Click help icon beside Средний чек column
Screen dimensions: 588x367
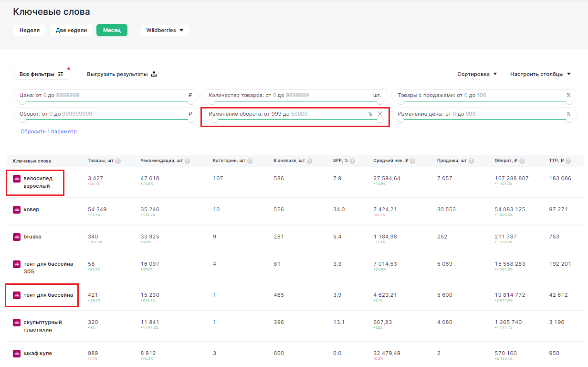[412, 161]
